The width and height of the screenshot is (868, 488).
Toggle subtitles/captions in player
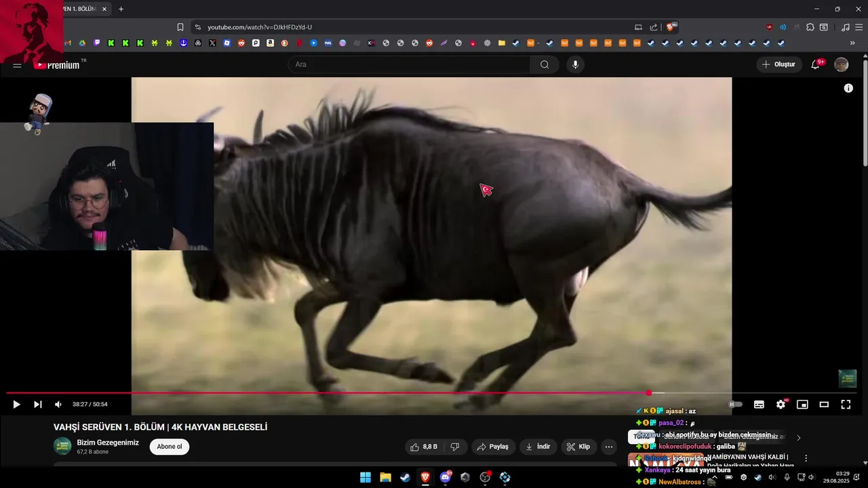click(x=759, y=404)
